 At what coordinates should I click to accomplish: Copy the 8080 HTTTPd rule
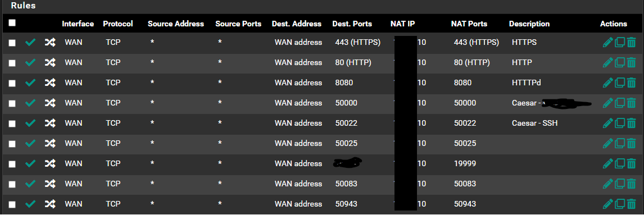(619, 83)
